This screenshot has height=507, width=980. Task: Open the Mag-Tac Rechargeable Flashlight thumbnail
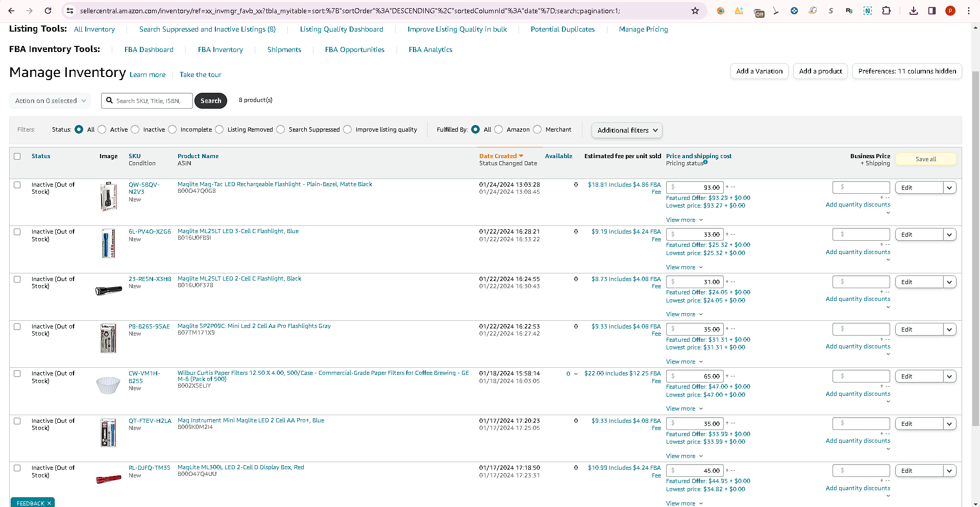[108, 196]
